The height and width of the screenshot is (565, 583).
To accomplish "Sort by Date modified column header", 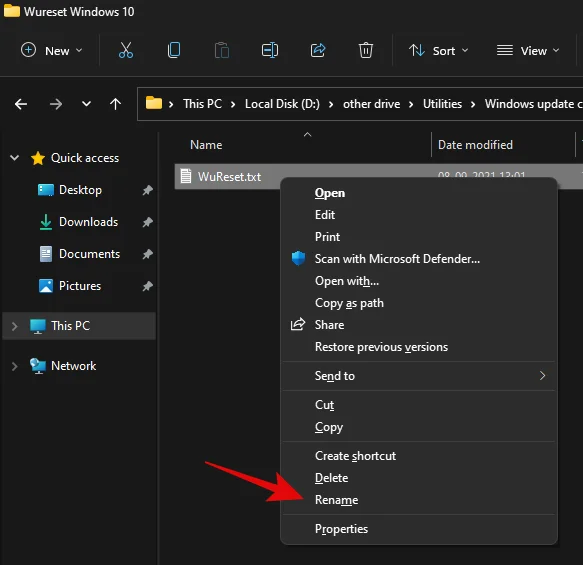I will pyautogui.click(x=475, y=145).
